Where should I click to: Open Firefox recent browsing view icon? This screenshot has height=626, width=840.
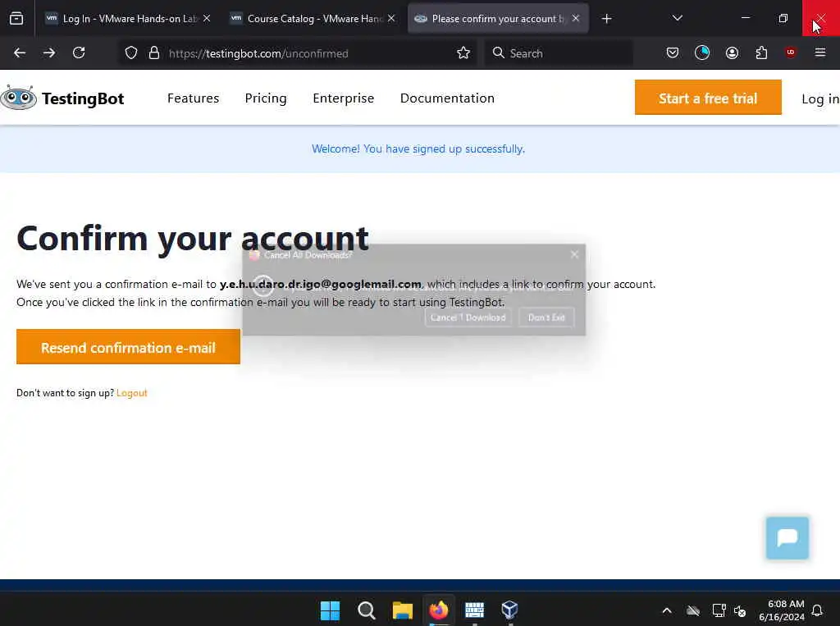tap(16, 18)
